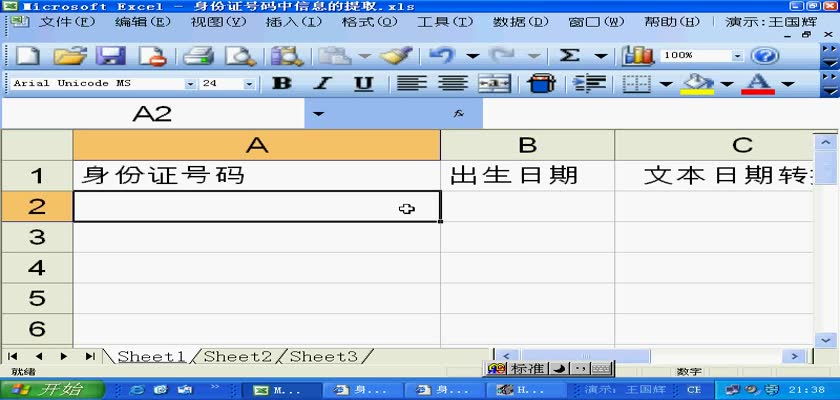Screen dimensions: 840x400
Task: Open the 数据(D) menu
Action: [520, 22]
